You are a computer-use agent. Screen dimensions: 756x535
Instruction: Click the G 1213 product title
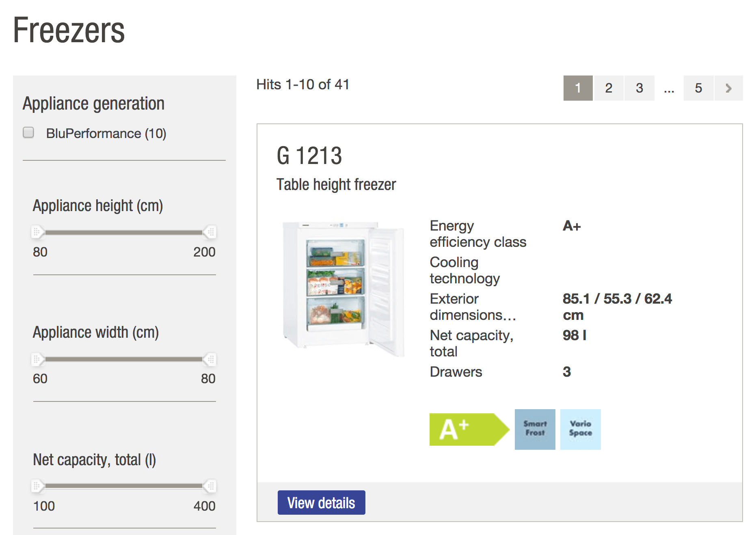[x=309, y=156]
